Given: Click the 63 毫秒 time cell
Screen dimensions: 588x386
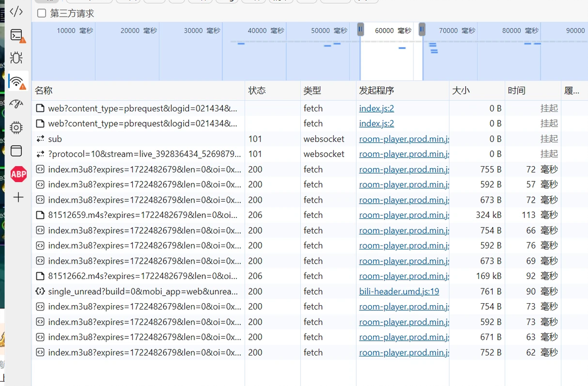Looking at the screenshot, I should click(542, 337).
